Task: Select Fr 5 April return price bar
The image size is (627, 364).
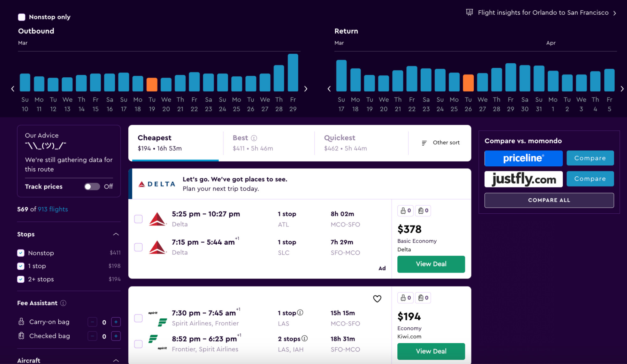Action: [609, 80]
